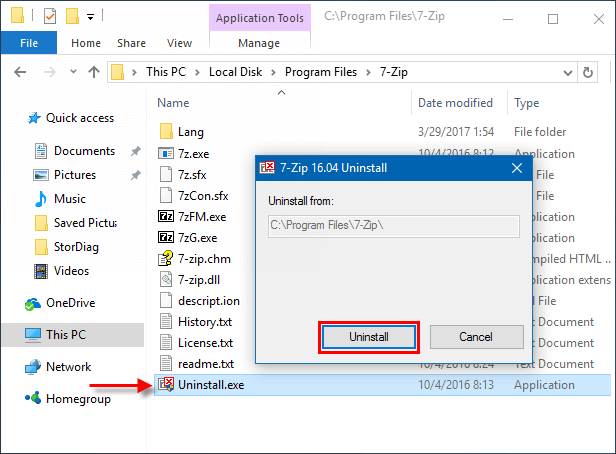Click Cancel in the uninstall dialog

(476, 337)
